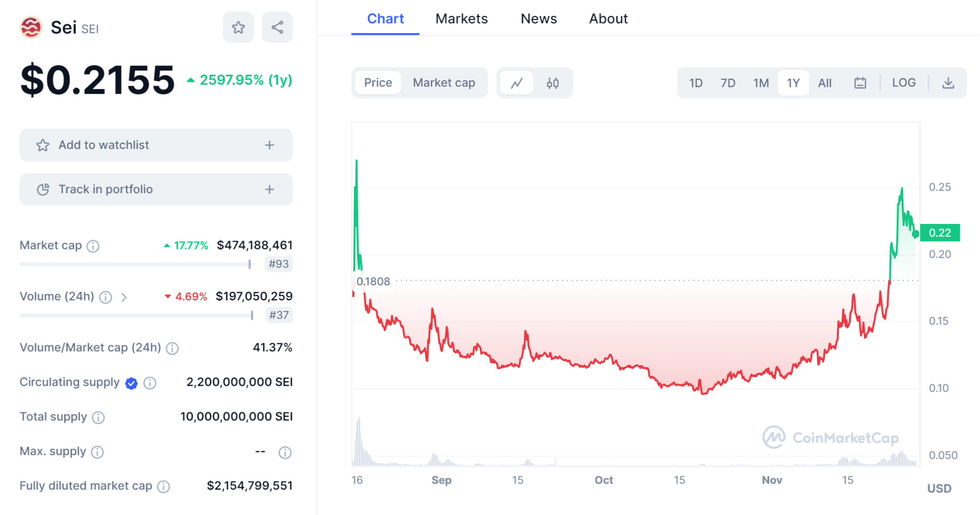Select the 7D time range

click(x=728, y=83)
